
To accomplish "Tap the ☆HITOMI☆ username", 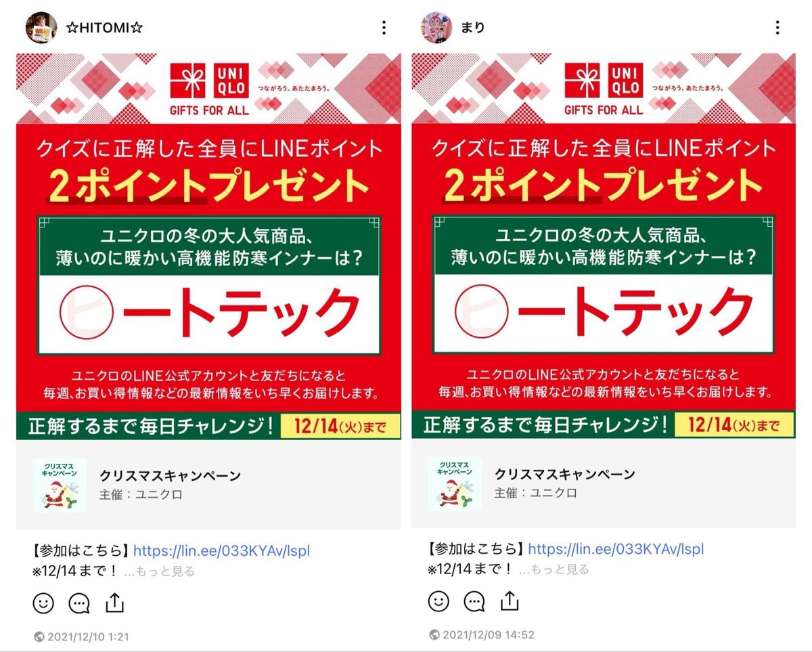I will coord(104,28).
